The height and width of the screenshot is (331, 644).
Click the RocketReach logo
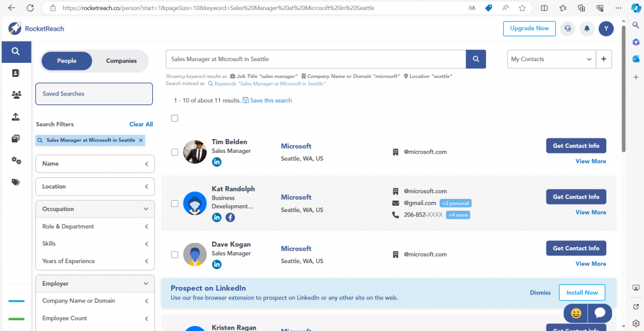pos(36,29)
